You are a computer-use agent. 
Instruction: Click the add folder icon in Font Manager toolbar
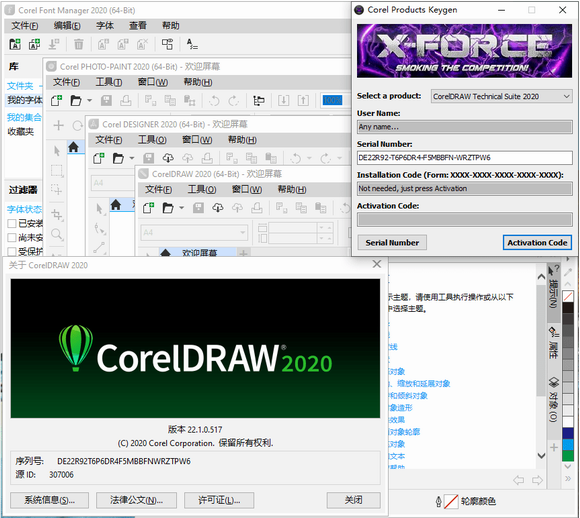(15, 44)
